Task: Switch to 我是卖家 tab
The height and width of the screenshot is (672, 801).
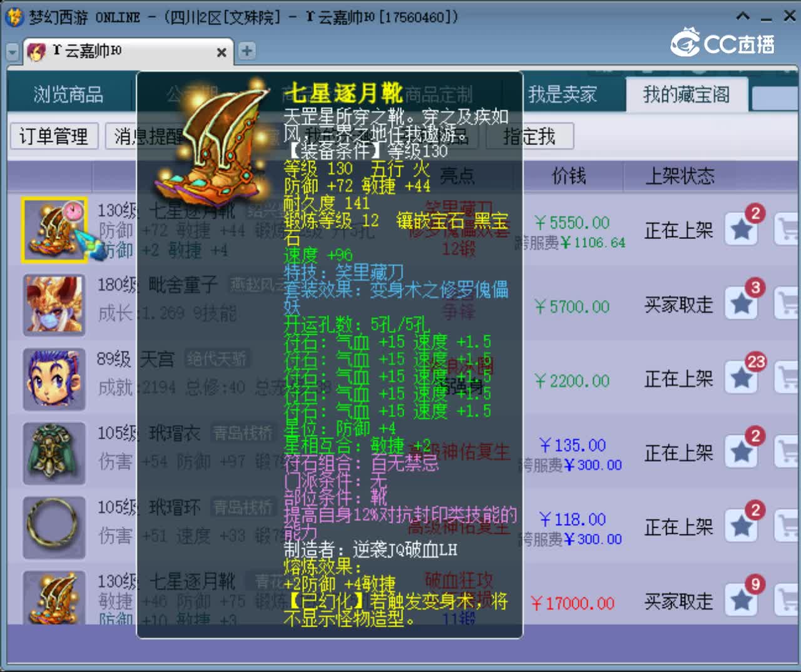Action: click(562, 95)
